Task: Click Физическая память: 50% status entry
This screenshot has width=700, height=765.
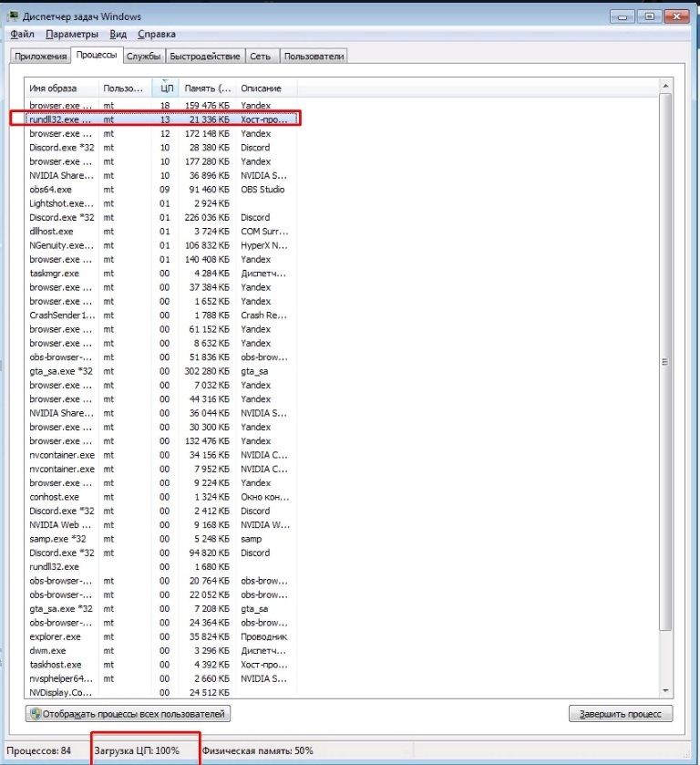Action: [x=258, y=750]
